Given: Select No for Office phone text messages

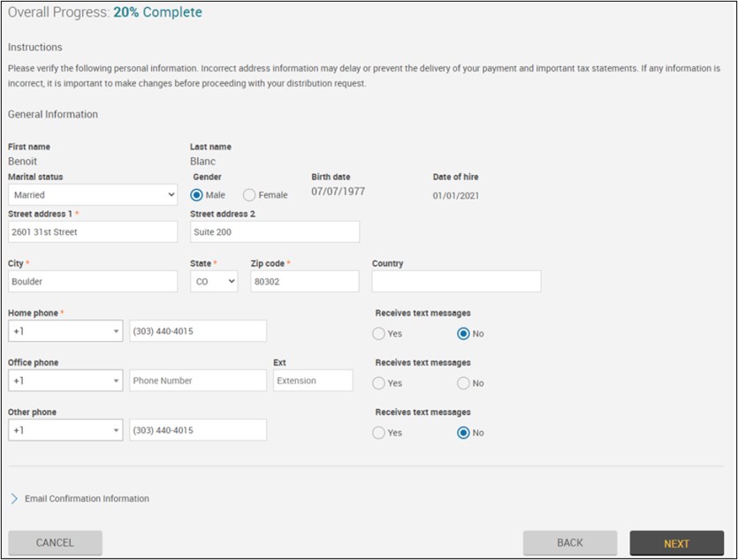Looking at the screenshot, I should pos(463,383).
